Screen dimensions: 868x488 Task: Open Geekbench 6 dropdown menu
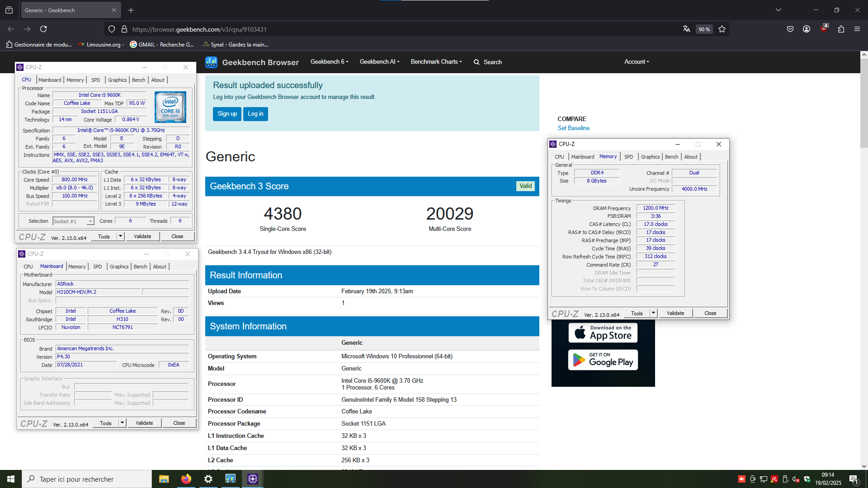329,61
